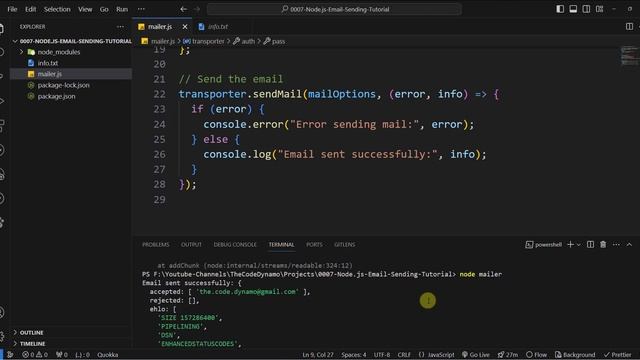Image resolution: width=640 pixels, height=360 pixels.
Task: Click the Prettier status item
Action: pos(618,355)
